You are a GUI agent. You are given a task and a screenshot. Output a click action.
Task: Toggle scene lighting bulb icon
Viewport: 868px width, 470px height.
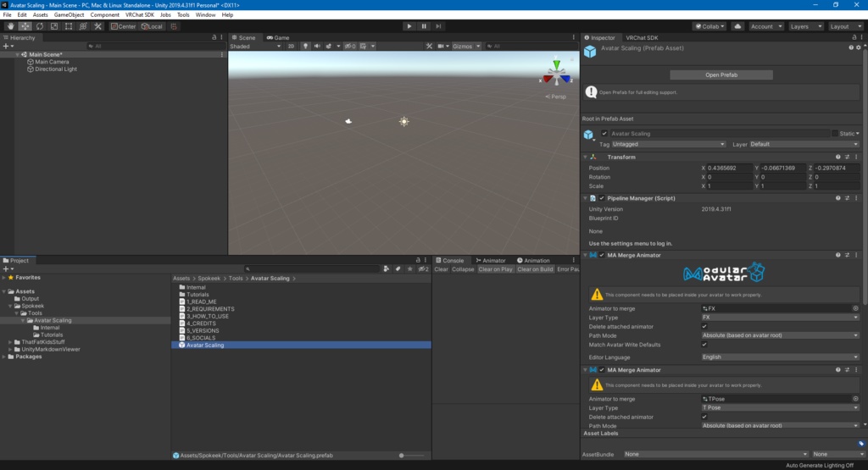pyautogui.click(x=305, y=46)
